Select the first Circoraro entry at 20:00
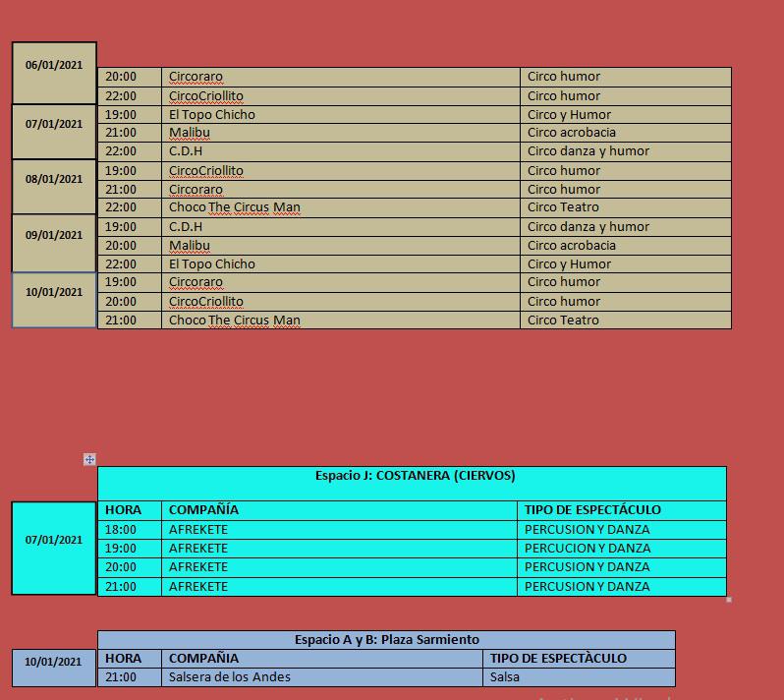Image resolution: width=784 pixels, height=700 pixels. (x=196, y=76)
